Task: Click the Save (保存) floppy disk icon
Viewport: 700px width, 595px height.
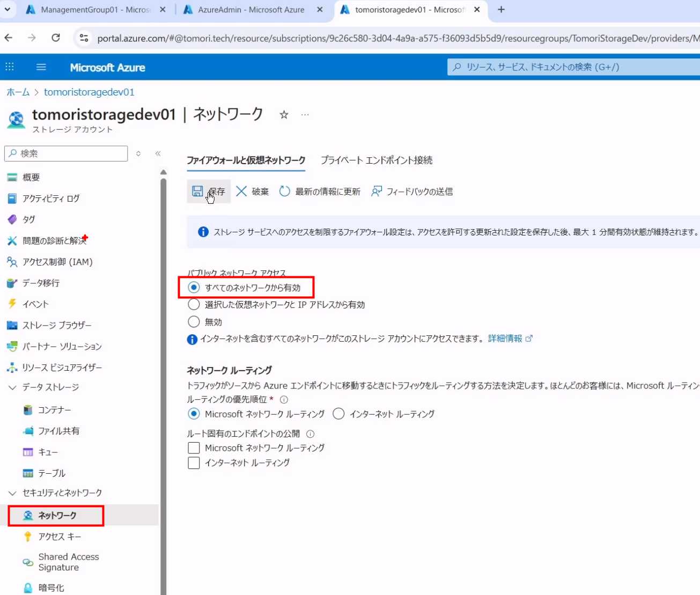Action: [x=197, y=192]
